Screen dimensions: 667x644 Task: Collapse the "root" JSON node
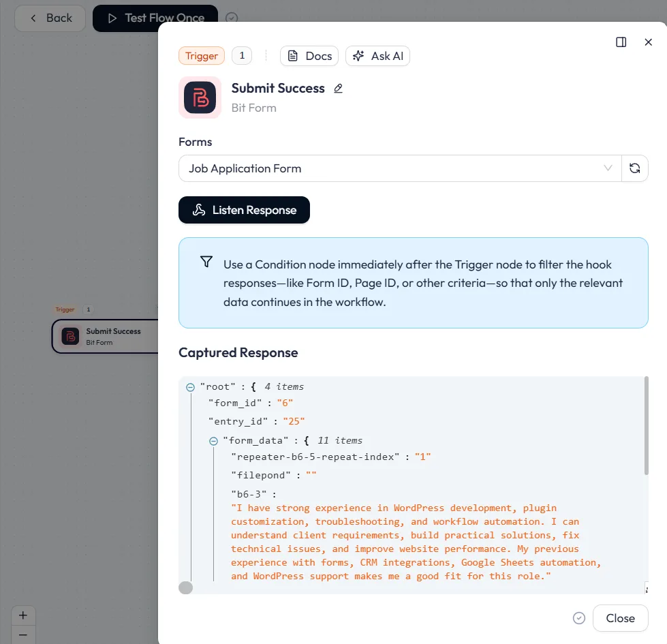191,387
